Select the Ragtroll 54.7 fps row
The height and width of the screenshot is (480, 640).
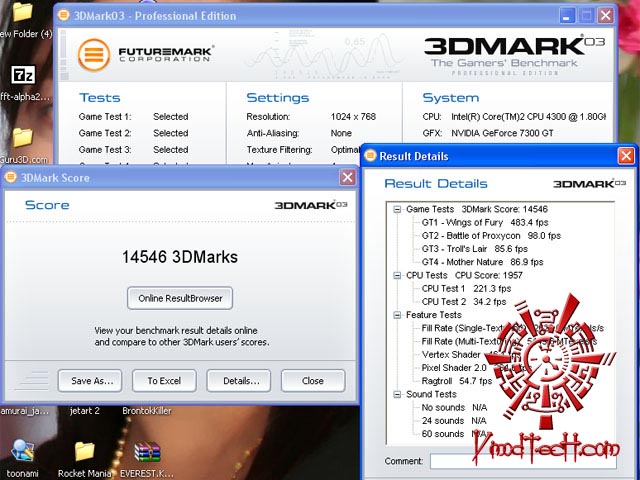(x=457, y=381)
